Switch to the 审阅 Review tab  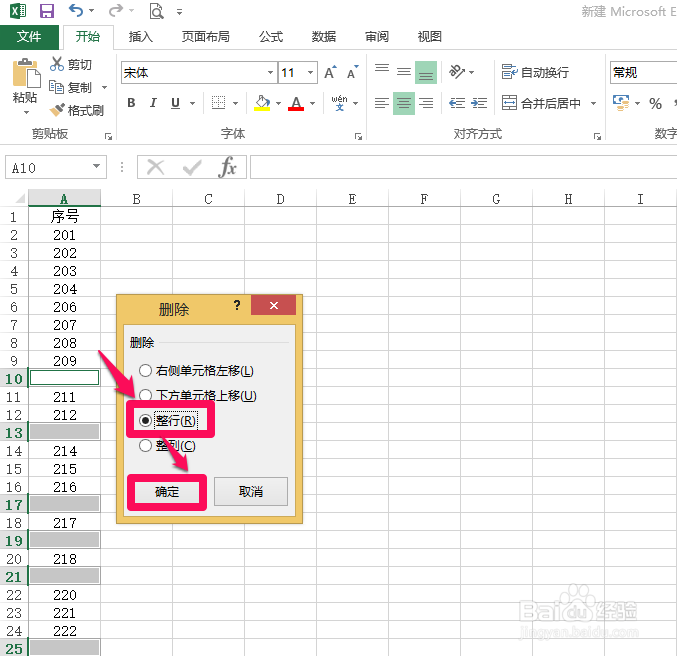point(377,37)
